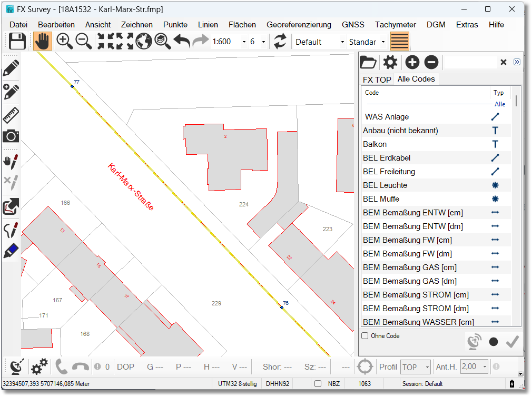Click the code search input field
This screenshot has width=532, height=397.
470,62
